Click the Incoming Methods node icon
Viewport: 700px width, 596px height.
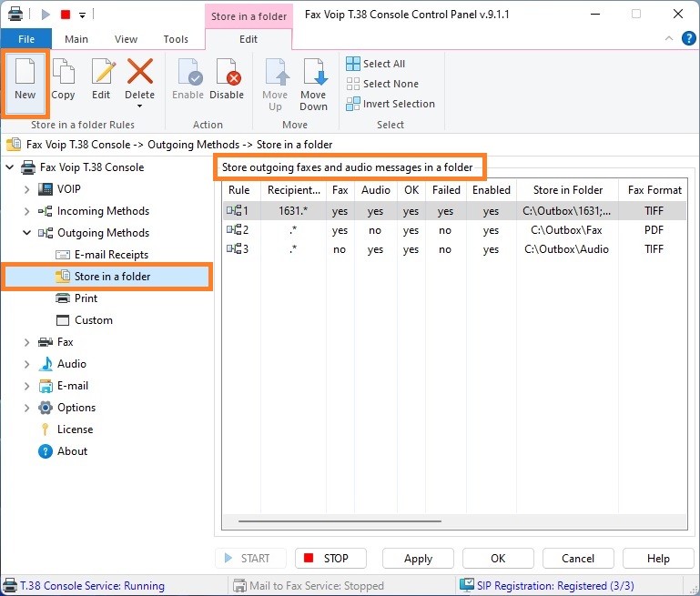[x=46, y=211]
